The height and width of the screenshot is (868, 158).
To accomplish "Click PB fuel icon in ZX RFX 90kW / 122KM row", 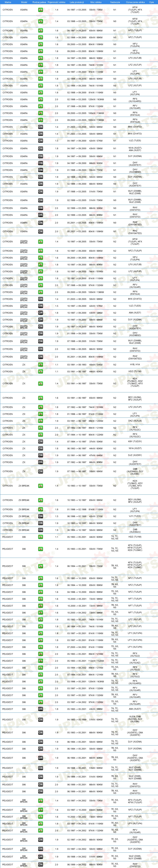I will tap(40, 435).
